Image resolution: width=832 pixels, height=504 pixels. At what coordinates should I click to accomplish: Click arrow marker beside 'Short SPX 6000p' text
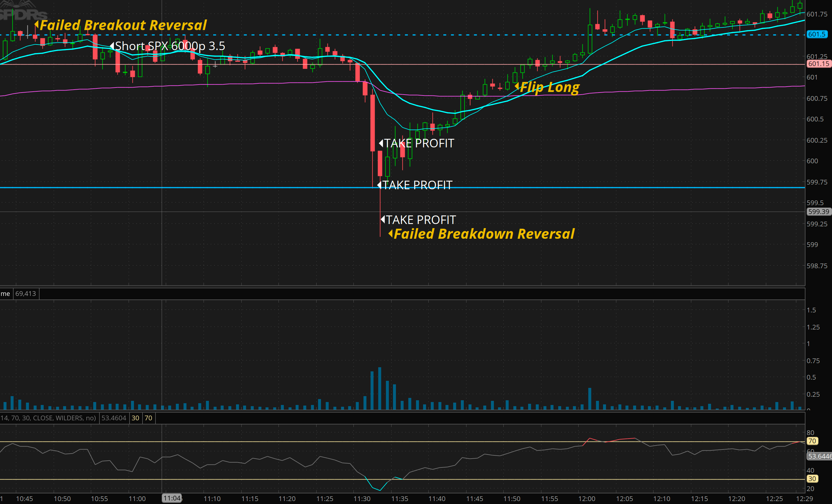(x=112, y=46)
